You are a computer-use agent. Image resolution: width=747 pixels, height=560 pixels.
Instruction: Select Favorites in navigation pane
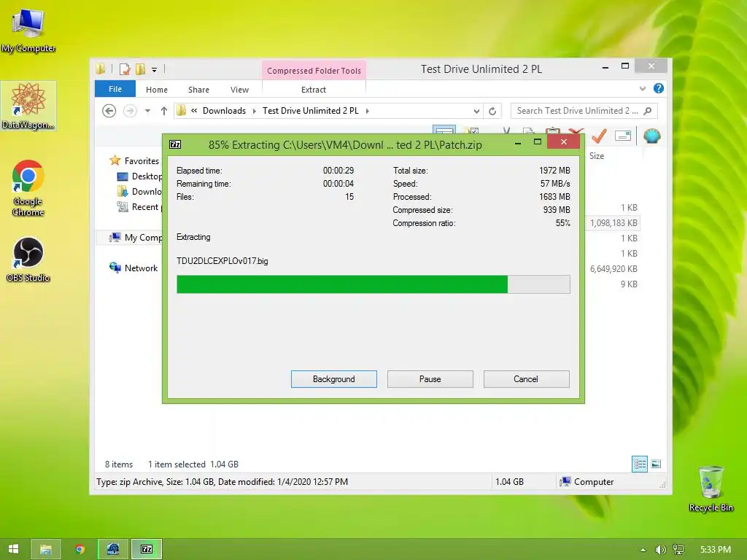[141, 161]
